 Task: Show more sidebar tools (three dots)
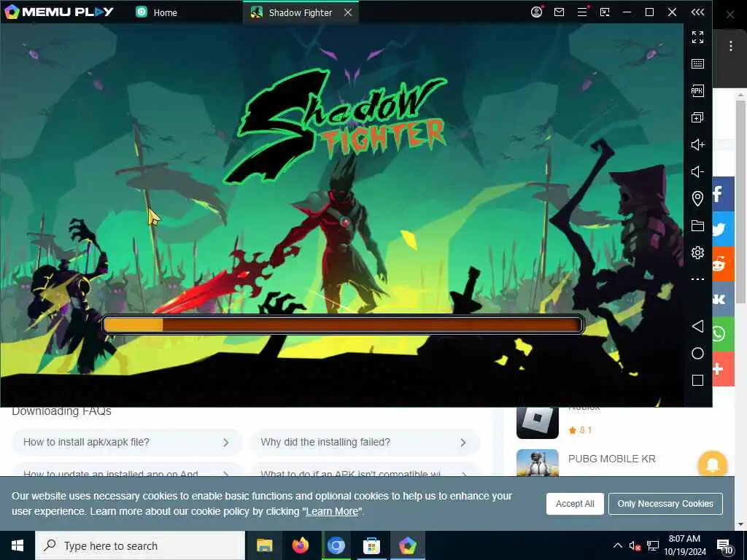pos(697,279)
